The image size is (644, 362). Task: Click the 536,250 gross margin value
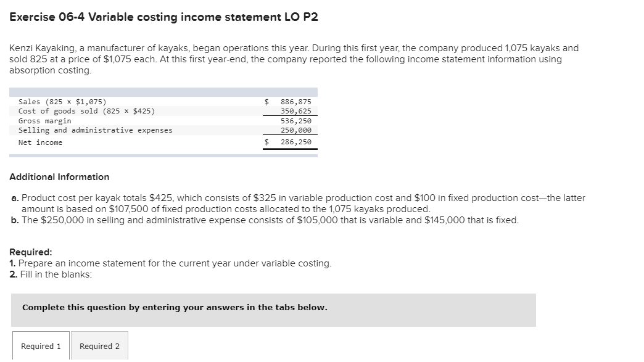point(298,121)
